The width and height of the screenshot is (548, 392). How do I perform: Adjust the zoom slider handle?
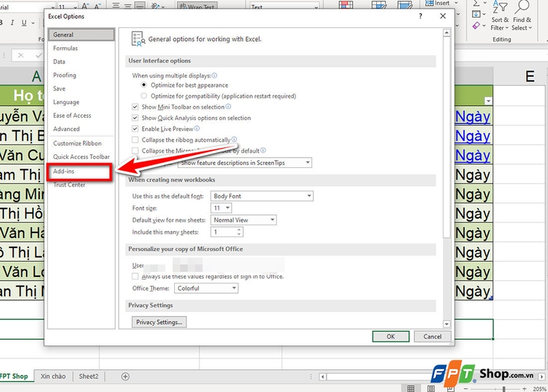503,389
